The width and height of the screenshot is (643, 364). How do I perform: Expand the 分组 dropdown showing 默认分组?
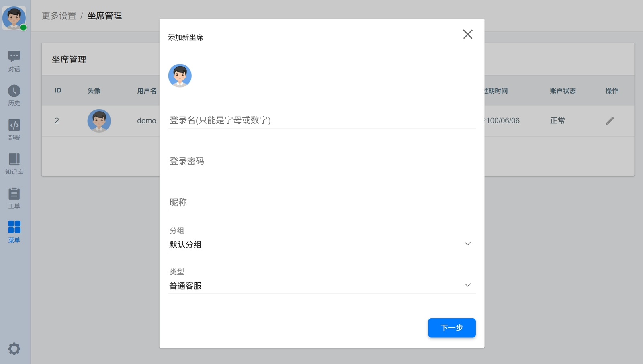322,244
